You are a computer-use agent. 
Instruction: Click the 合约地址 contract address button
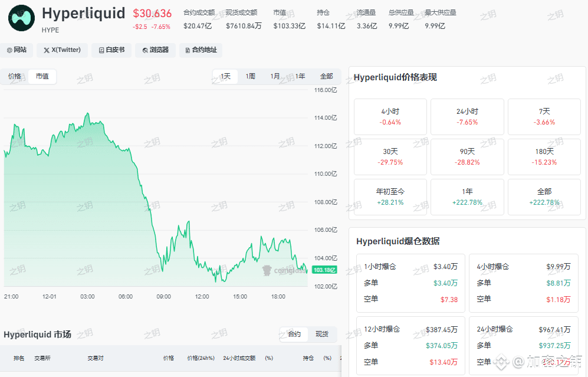pyautogui.click(x=201, y=50)
